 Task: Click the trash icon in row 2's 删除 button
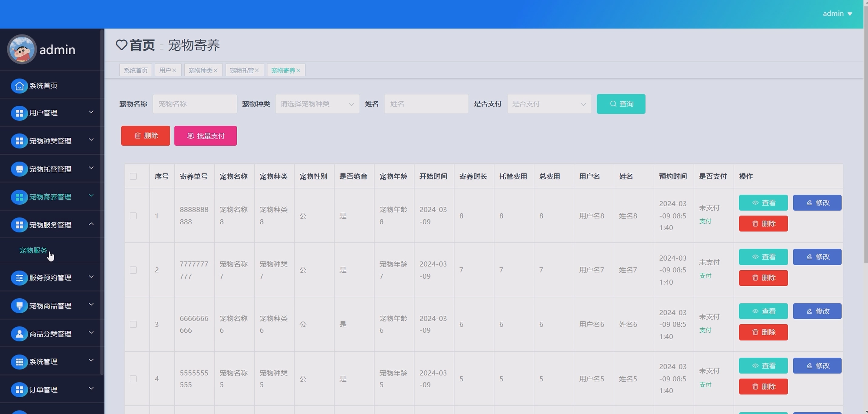[755, 278]
